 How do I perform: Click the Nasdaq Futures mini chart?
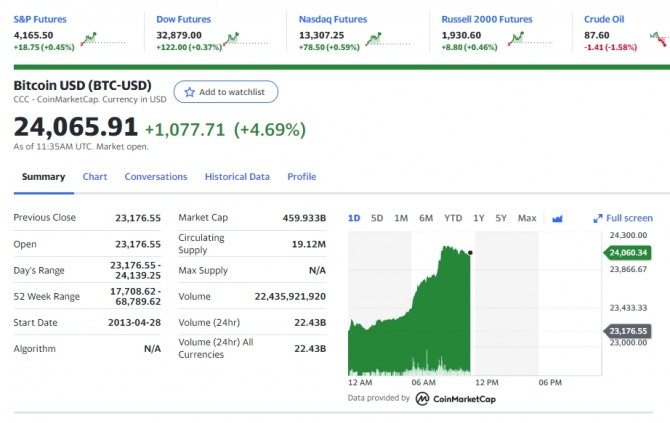point(375,38)
